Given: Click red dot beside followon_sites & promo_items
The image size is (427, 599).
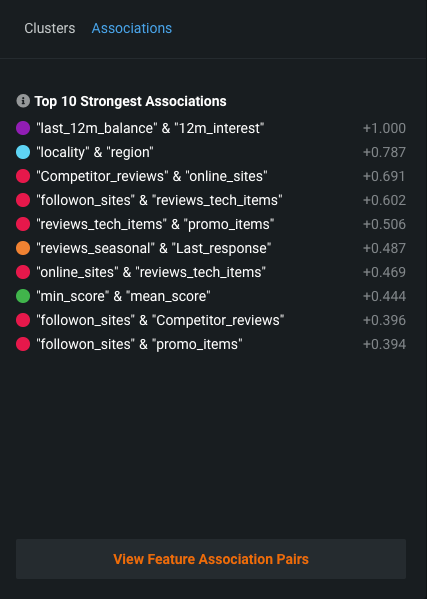Looking at the screenshot, I should tap(23, 344).
